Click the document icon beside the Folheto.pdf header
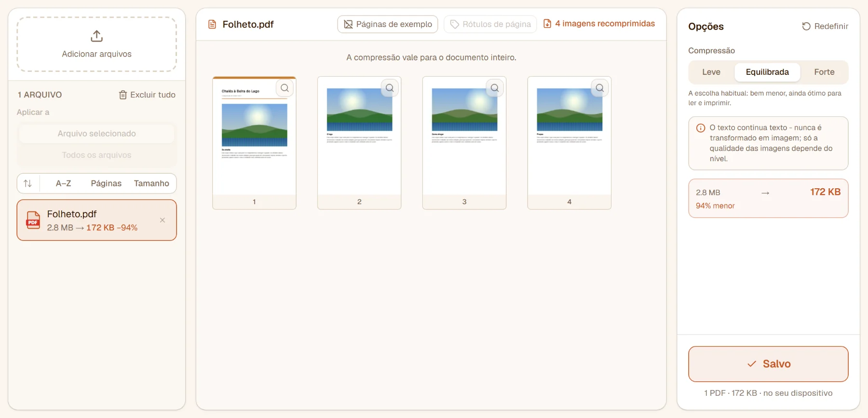This screenshot has height=418, width=868. 212,24
